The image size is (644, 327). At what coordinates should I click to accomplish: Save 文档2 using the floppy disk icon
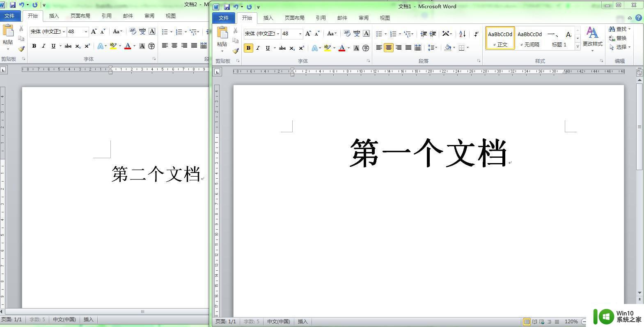coord(12,5)
